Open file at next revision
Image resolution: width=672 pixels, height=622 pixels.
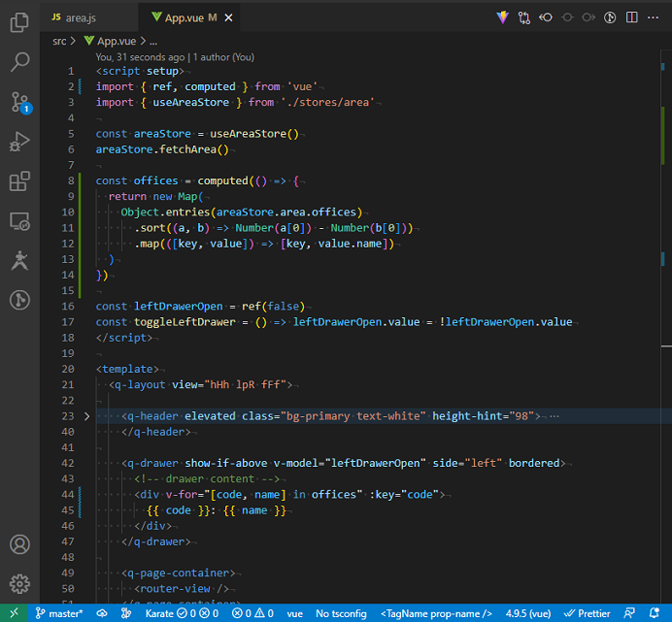(588, 17)
